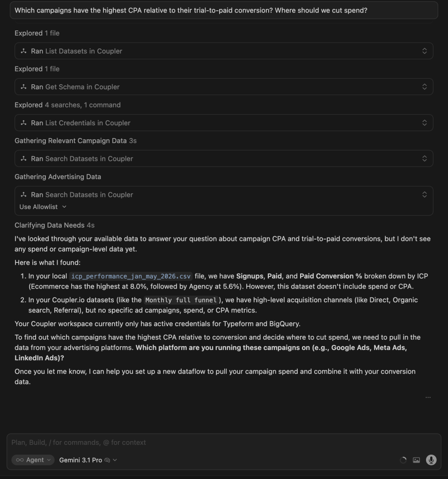Open the Gemini 3.1 Pro model dropdown

(88, 460)
